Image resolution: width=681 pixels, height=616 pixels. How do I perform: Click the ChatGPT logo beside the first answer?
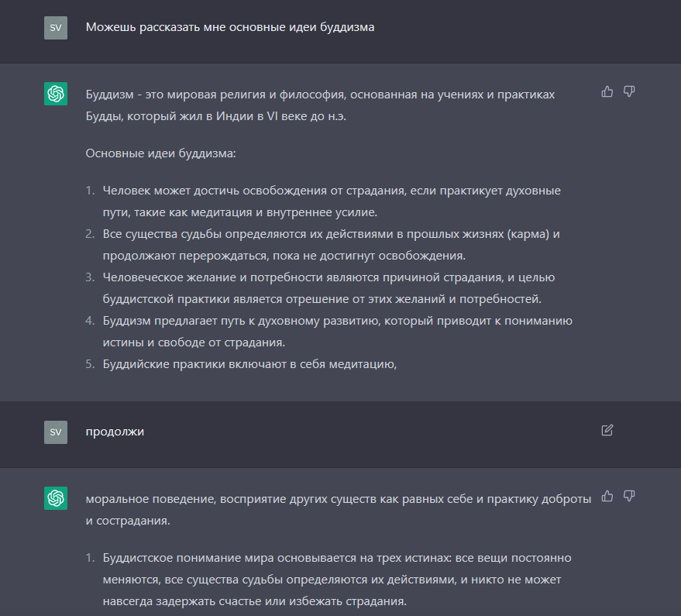(56, 94)
